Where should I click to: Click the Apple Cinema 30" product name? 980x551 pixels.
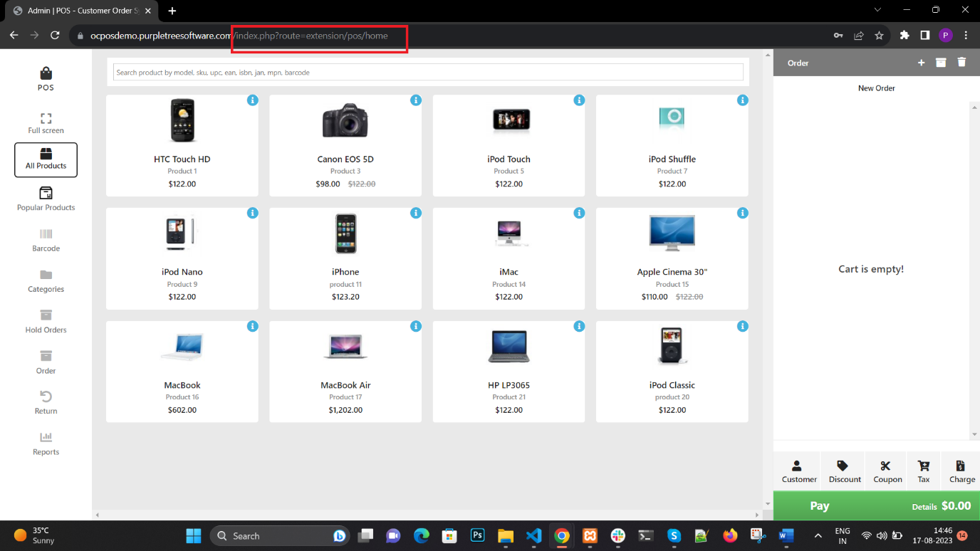click(672, 272)
